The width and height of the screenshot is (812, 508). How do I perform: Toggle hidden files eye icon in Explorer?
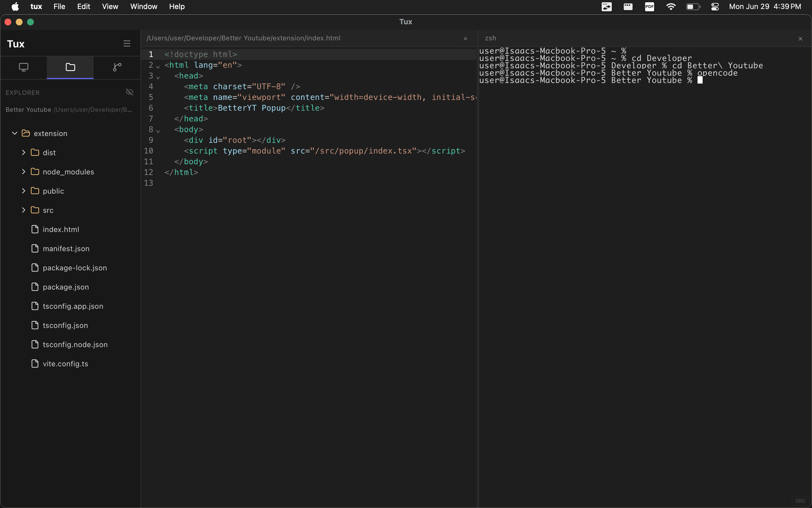(129, 92)
